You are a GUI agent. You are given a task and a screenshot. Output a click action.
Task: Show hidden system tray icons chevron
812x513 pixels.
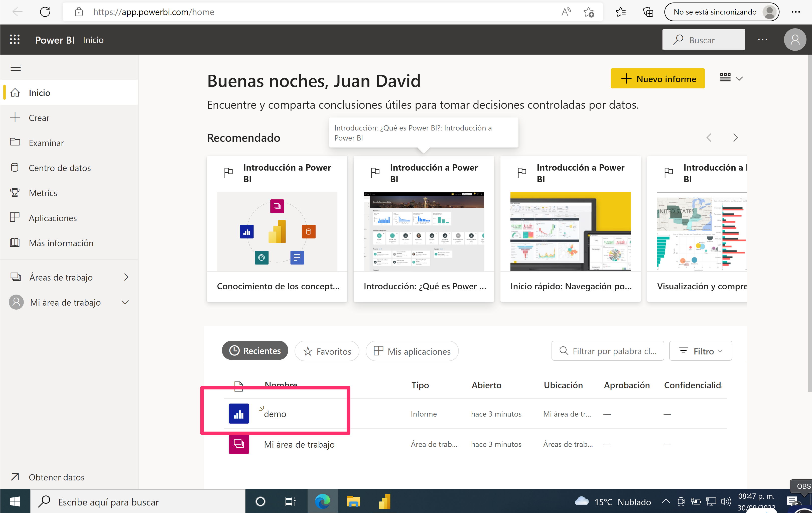[x=665, y=501]
